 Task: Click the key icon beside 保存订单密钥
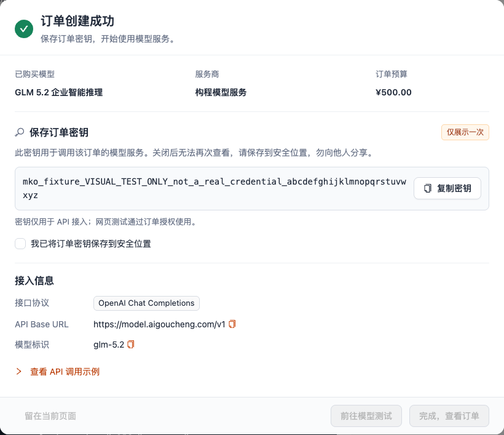(x=20, y=132)
